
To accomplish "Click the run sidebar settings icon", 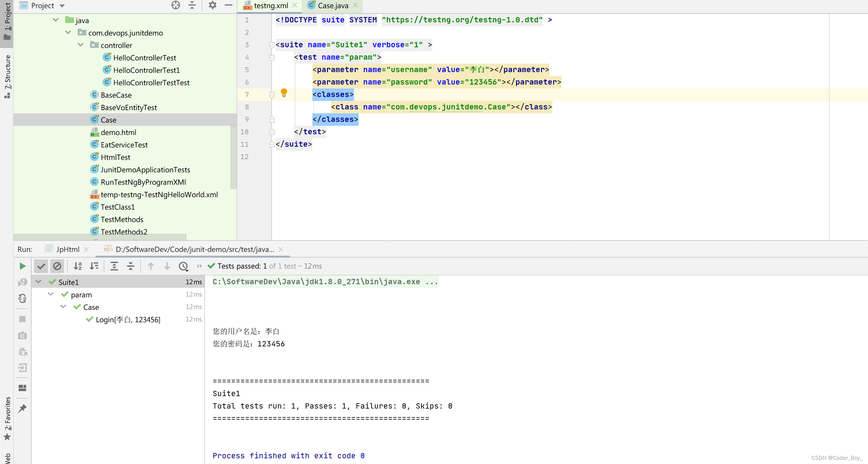I will pyautogui.click(x=22, y=352).
